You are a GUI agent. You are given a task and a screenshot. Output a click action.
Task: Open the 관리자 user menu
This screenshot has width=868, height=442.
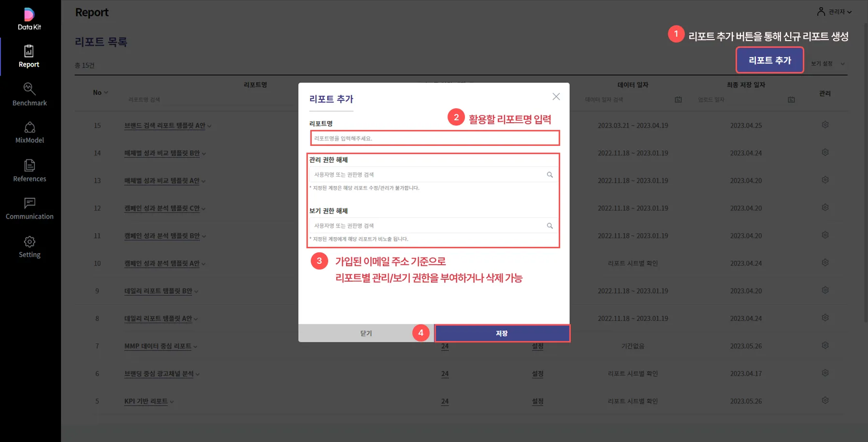[835, 12]
